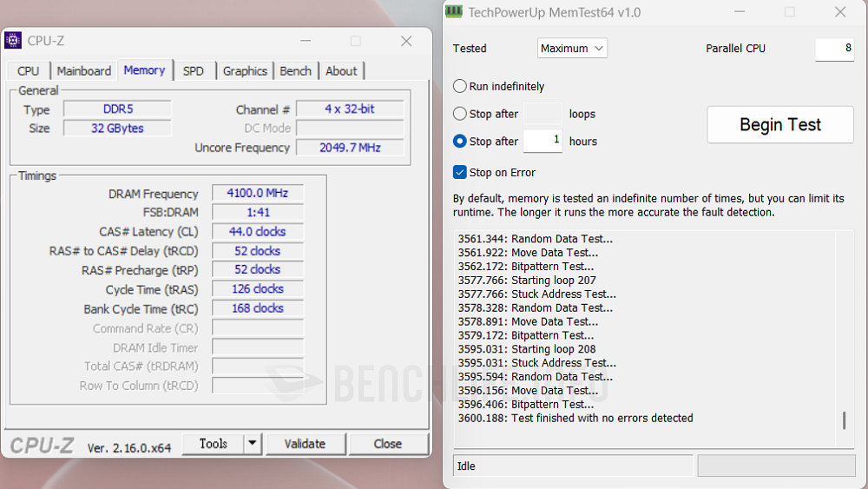Open the Tested amount Maximum dropdown

[x=572, y=48]
